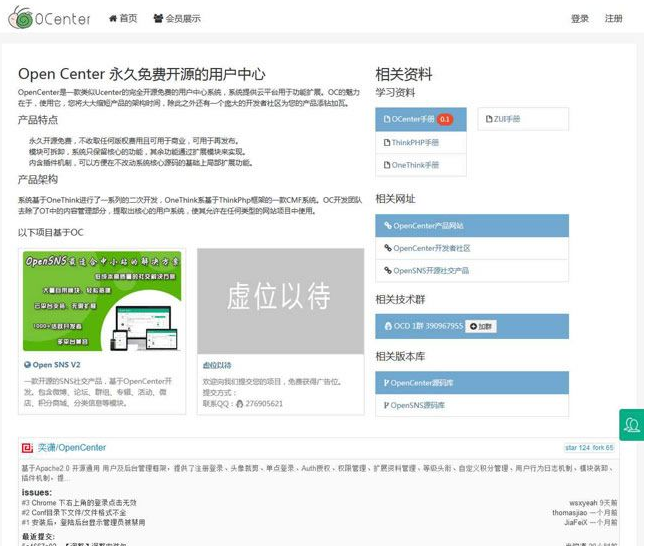646x546 pixels.
Task: Click the red Git@OSC logo icon
Action: tap(27, 448)
